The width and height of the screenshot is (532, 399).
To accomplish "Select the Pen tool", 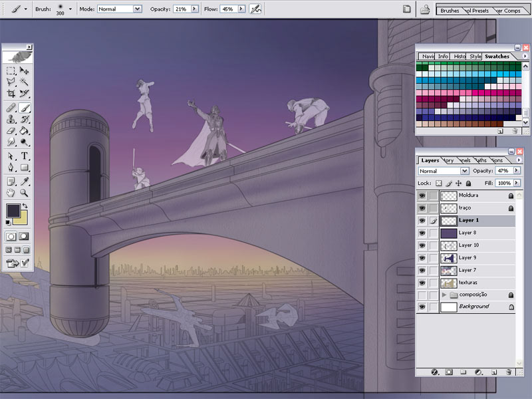I will click(11, 168).
